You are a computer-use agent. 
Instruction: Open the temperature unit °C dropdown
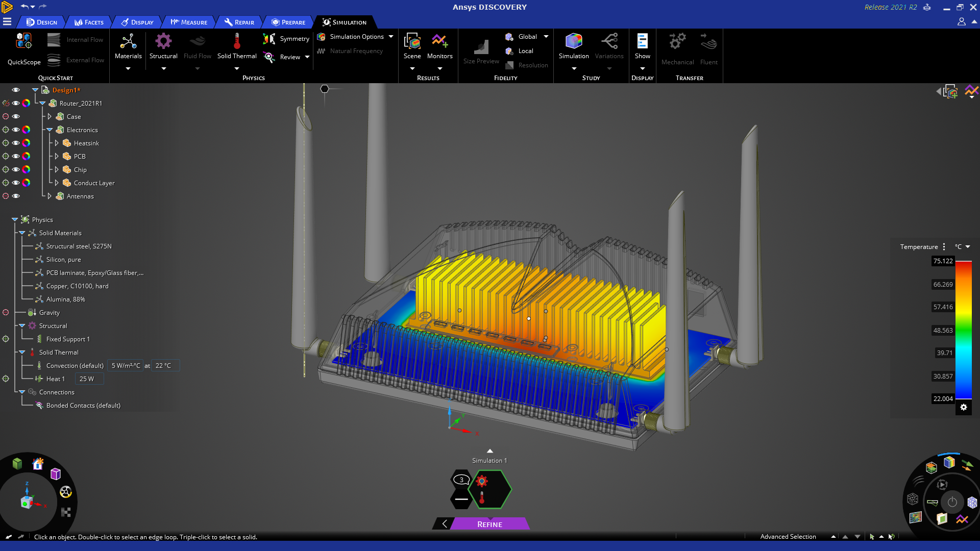point(962,247)
